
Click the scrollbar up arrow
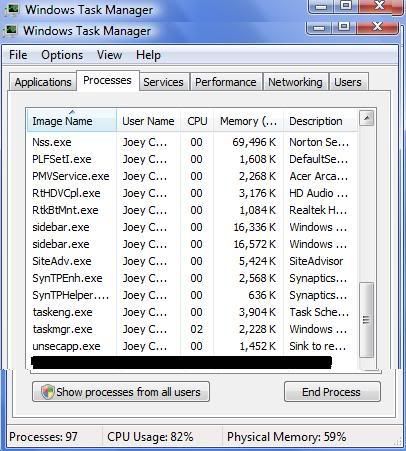pos(367,118)
